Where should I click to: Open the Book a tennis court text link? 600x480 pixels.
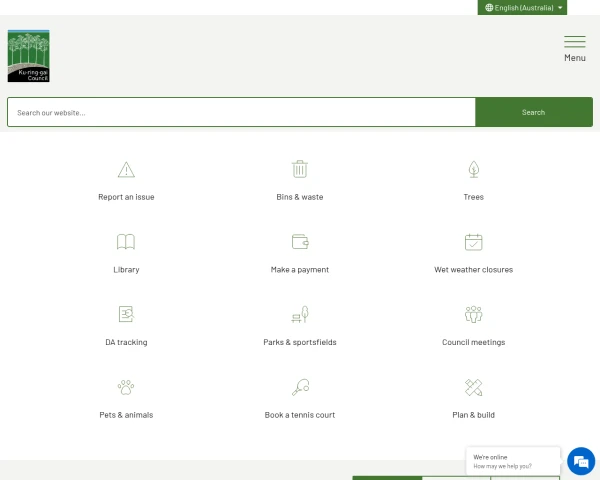coord(300,415)
